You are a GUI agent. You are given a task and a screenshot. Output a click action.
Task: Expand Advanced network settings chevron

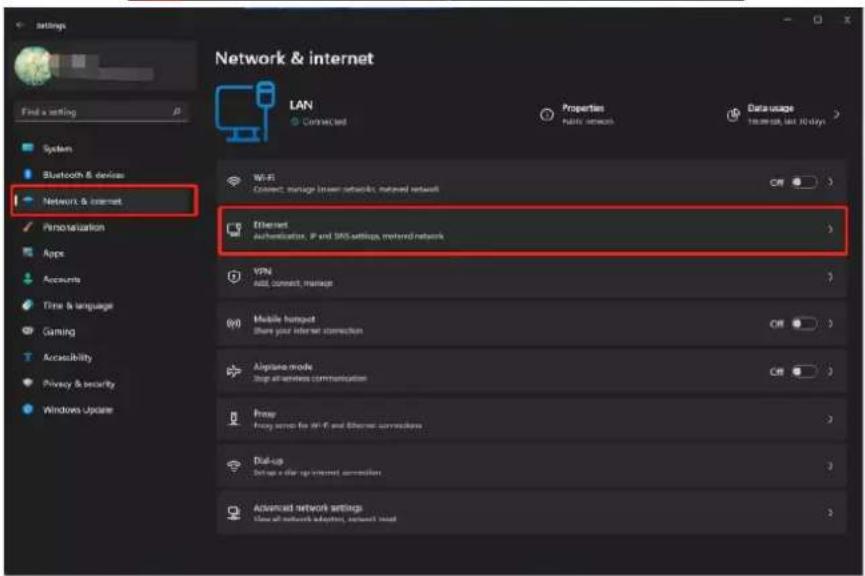(x=830, y=513)
